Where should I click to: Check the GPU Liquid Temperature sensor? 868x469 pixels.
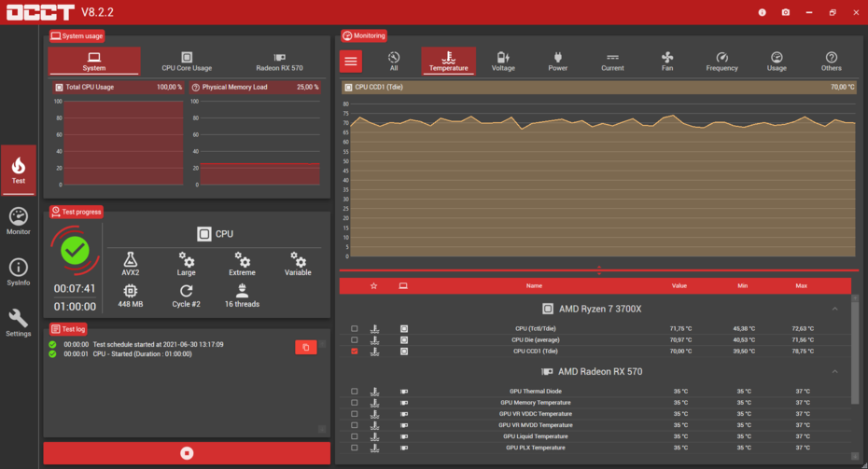[x=355, y=436]
